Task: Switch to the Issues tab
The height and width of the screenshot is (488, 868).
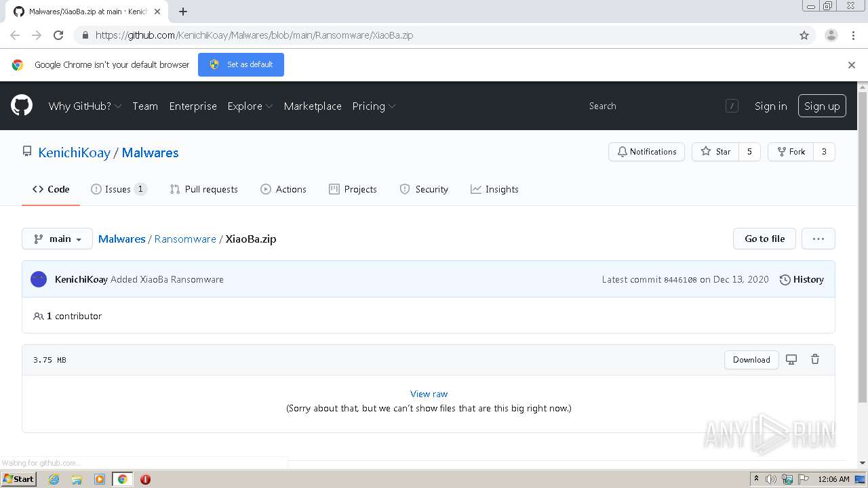Action: (119, 189)
